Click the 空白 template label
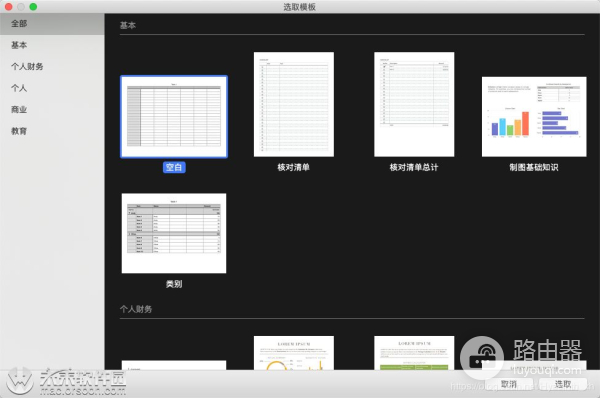The width and height of the screenshot is (600, 398). pos(174,167)
